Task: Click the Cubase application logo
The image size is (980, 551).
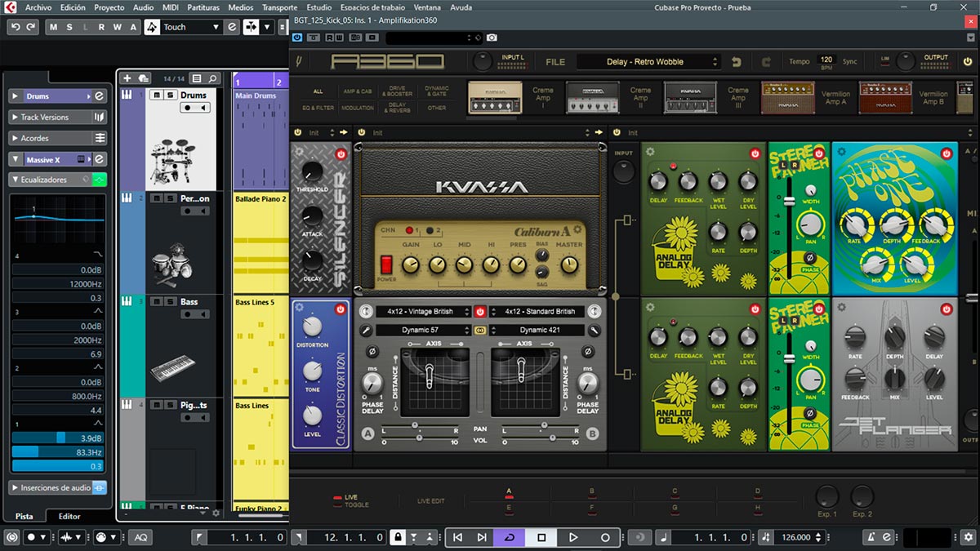Action: (11, 7)
